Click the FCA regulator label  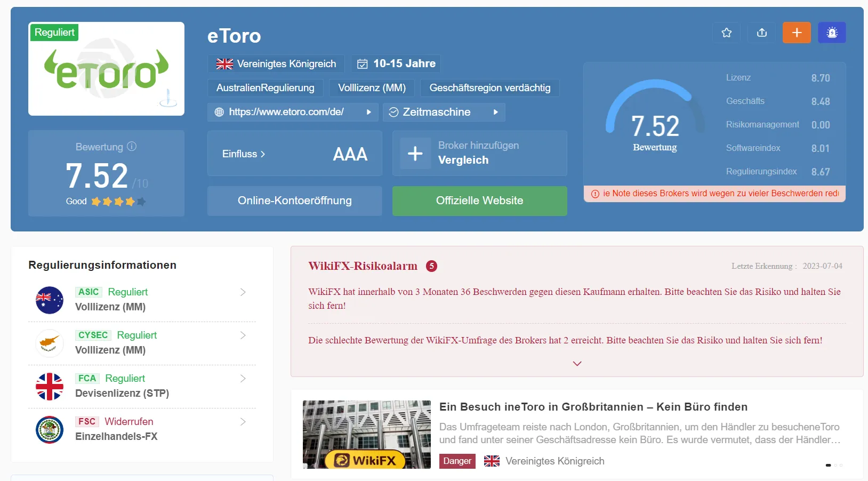[x=87, y=379]
